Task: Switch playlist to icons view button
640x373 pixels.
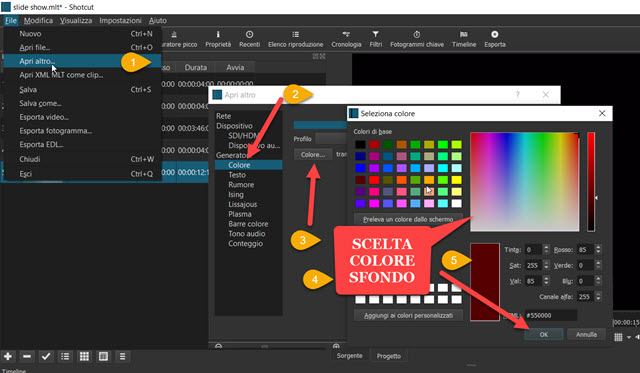Action: (x=103, y=356)
